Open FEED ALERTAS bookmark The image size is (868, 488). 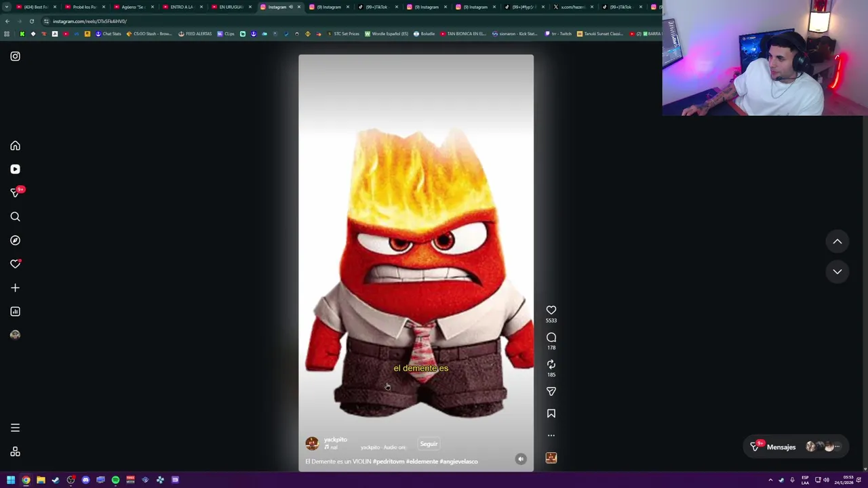pos(195,34)
